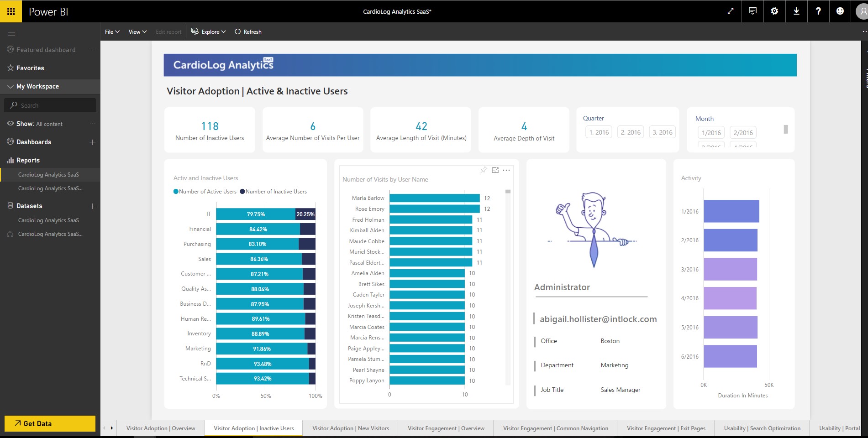Select quarter 1, 2016 slicer
The width and height of the screenshot is (868, 438).
(599, 132)
